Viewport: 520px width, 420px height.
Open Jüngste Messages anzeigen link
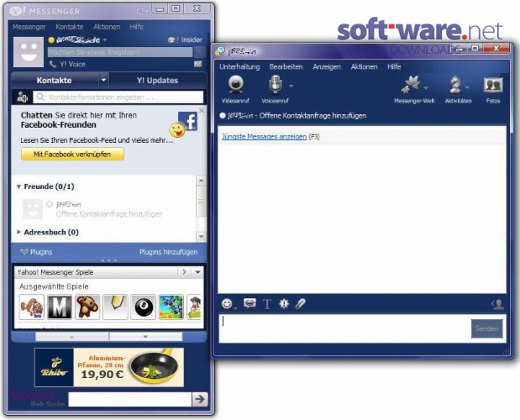264,137
